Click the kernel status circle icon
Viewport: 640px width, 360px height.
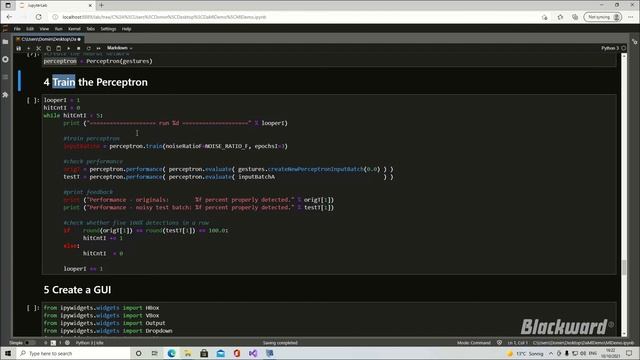pyautogui.click(x=624, y=48)
